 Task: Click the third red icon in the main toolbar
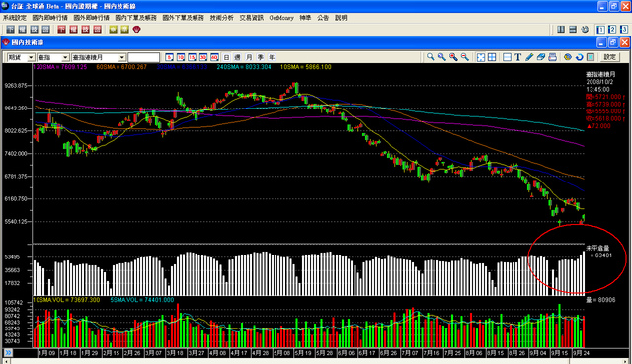[86, 29]
